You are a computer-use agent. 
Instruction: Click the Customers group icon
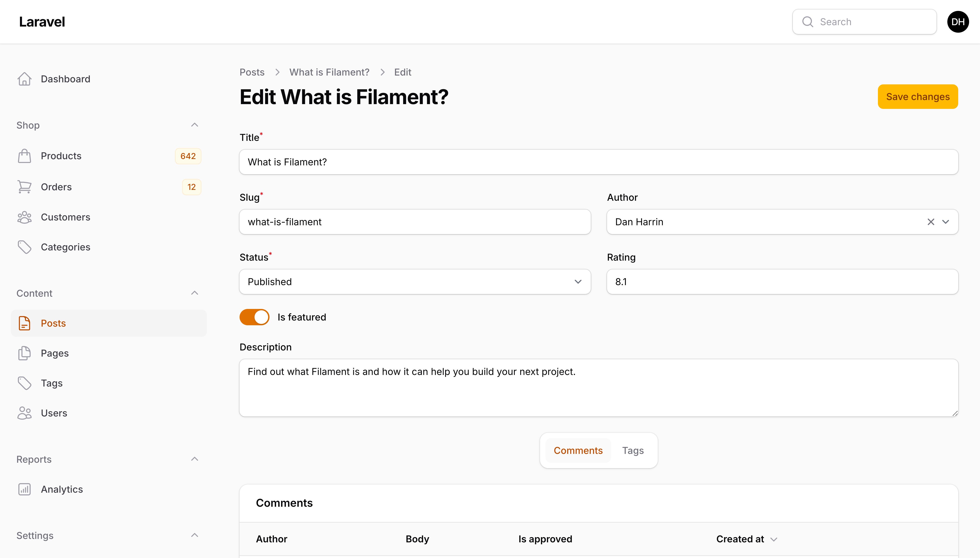tap(24, 217)
